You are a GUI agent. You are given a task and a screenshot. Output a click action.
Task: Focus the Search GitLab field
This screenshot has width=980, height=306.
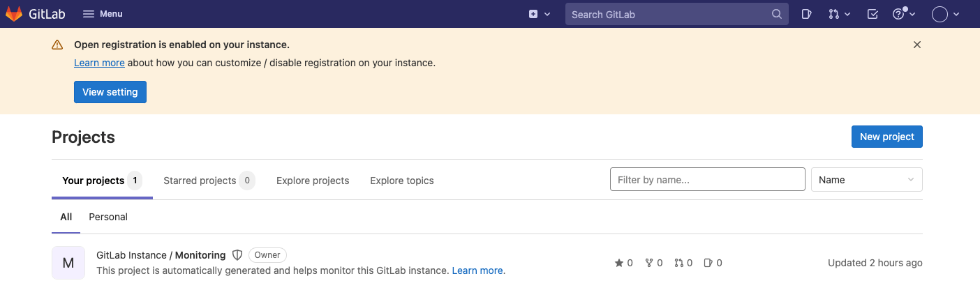(676, 14)
